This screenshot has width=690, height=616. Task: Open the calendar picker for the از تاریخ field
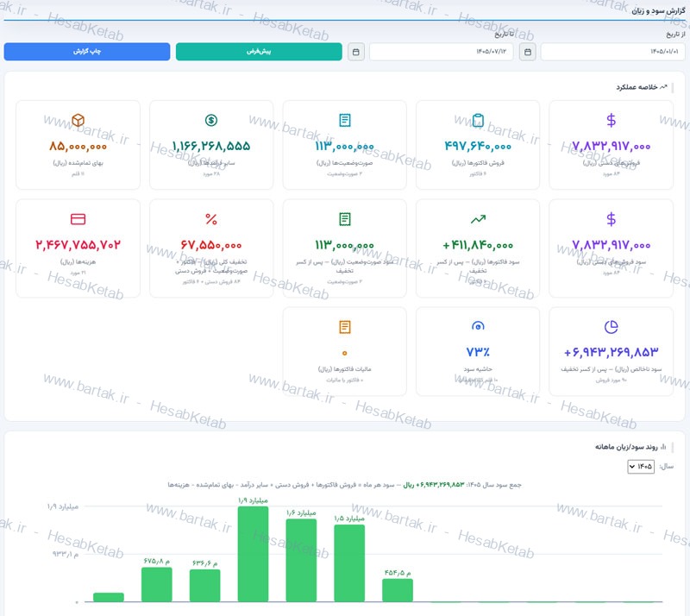click(x=528, y=52)
